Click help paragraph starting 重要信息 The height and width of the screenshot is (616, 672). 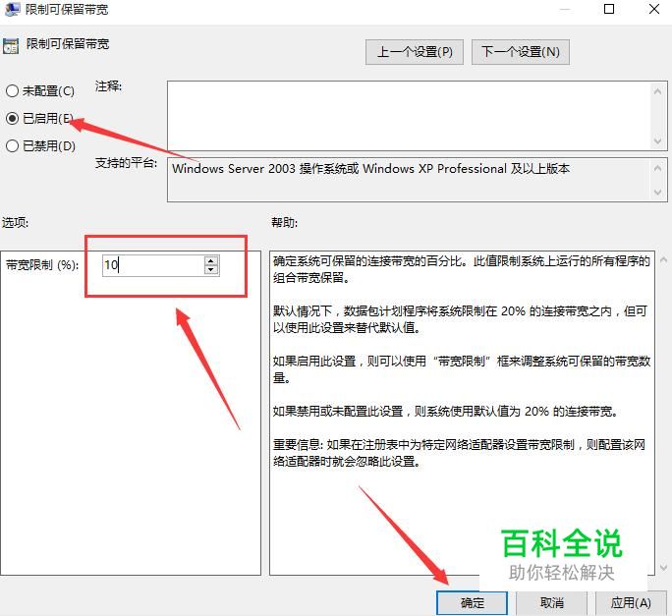[459, 453]
